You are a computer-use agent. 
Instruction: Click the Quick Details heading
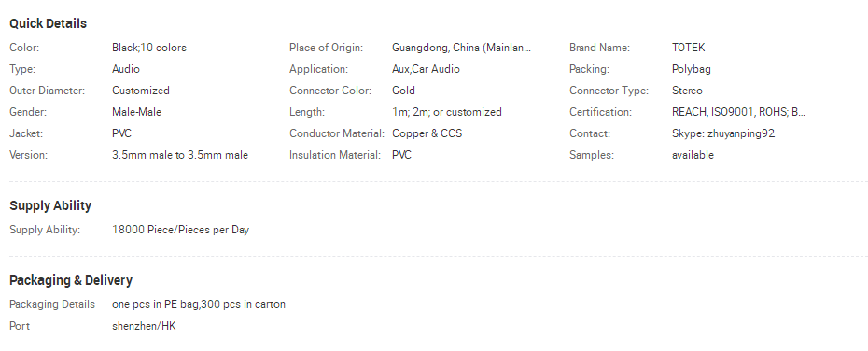49,24
